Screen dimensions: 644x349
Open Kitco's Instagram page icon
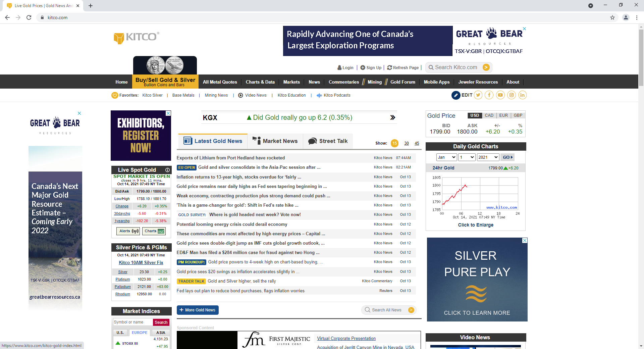[x=512, y=95]
